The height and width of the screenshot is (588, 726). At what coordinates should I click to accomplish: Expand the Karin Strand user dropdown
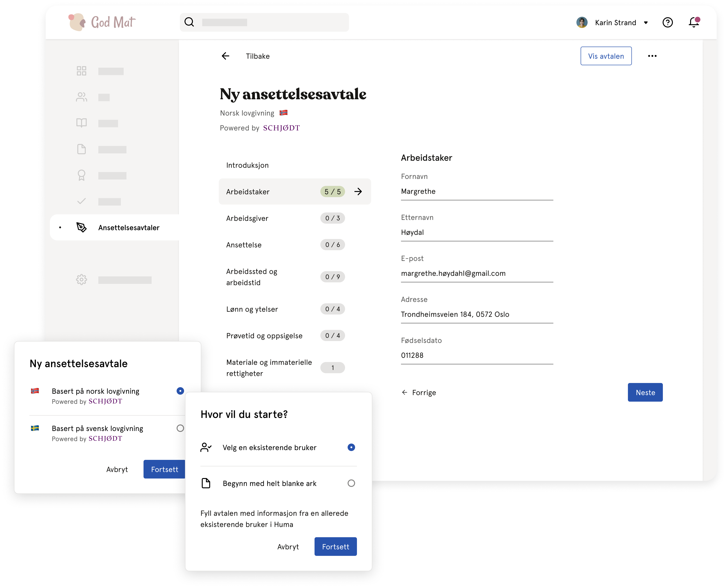point(646,23)
